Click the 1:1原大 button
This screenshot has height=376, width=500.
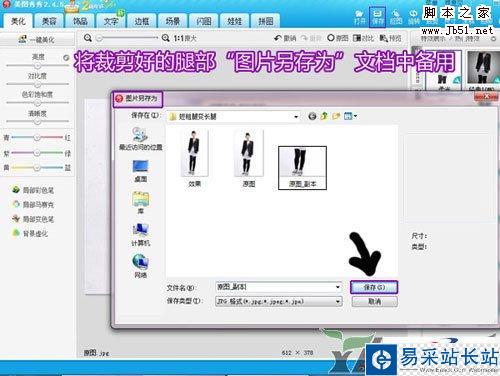click(x=185, y=38)
